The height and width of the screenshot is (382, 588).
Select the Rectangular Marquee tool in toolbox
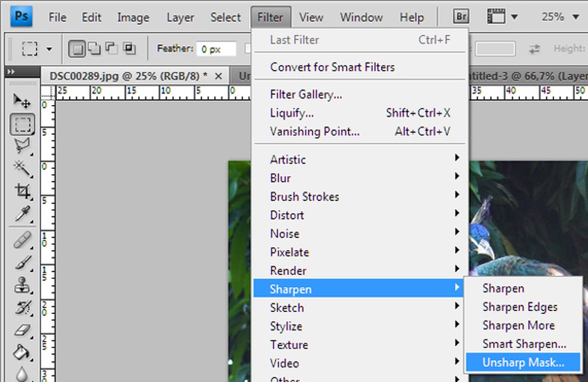click(23, 124)
